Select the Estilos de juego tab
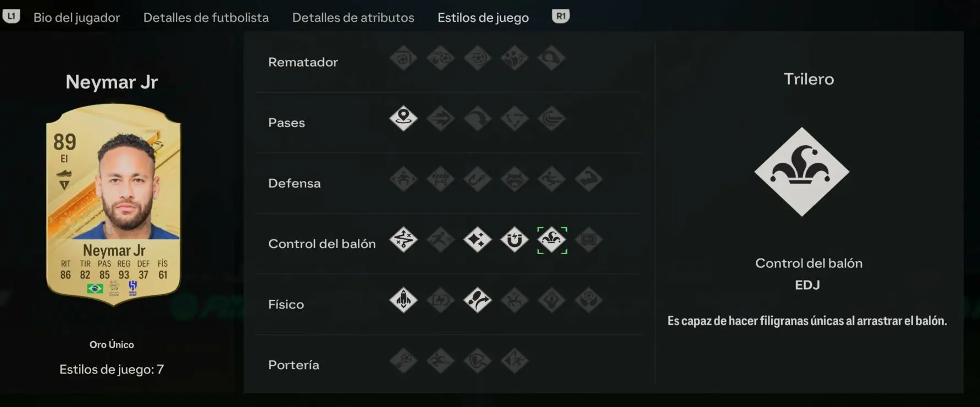980x407 pixels. tap(483, 18)
